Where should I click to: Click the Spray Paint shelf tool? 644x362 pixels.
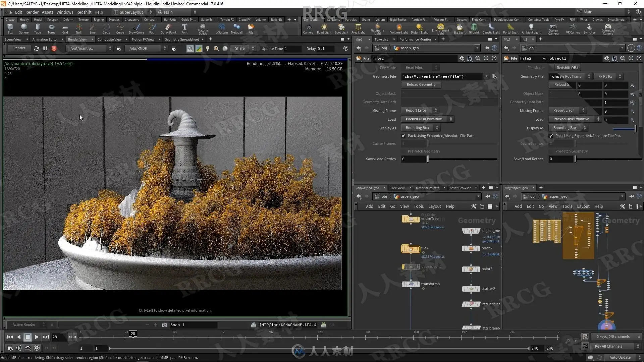click(168, 28)
